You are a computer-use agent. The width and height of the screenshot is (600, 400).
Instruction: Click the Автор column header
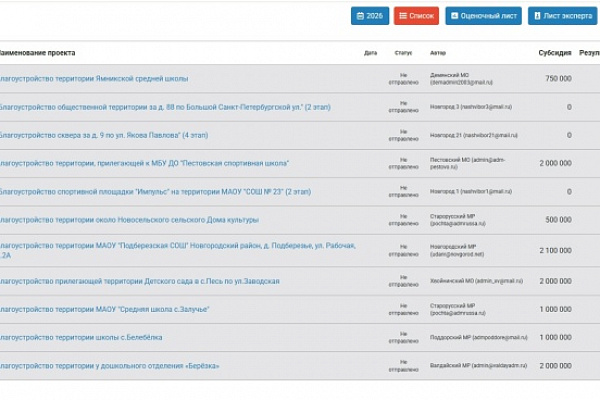[x=437, y=53]
